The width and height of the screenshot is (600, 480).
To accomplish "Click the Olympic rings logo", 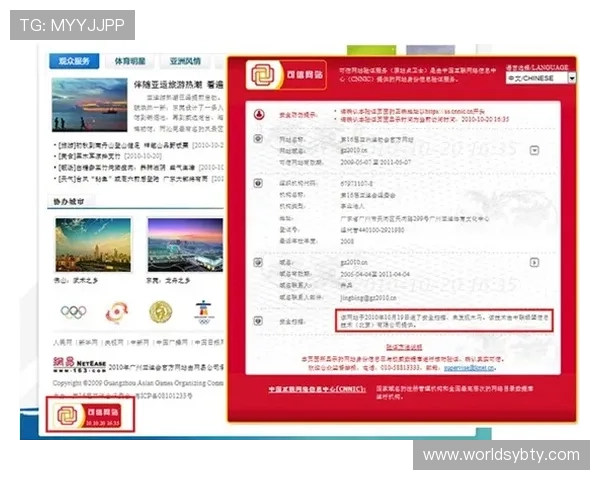I will pos(73,312).
